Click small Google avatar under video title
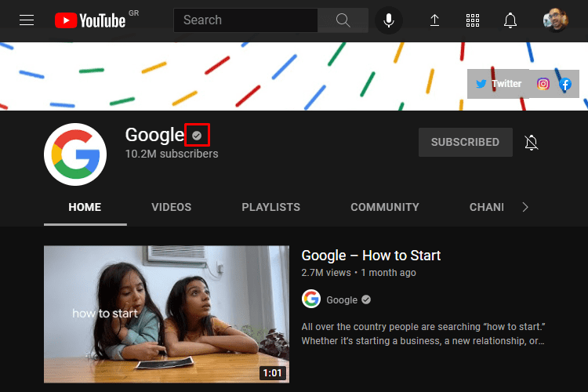This screenshot has width=588, height=392. pos(311,299)
